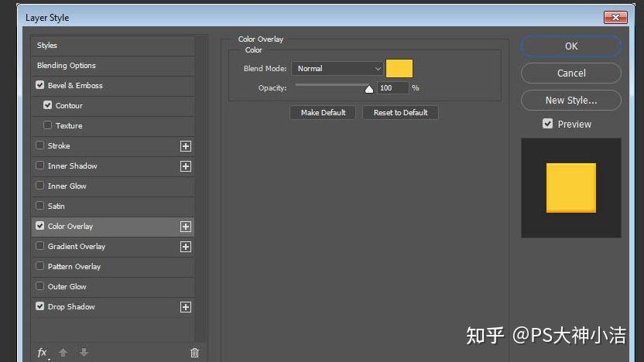Toggle the Preview checkbox
644x362 pixels.
pos(547,124)
